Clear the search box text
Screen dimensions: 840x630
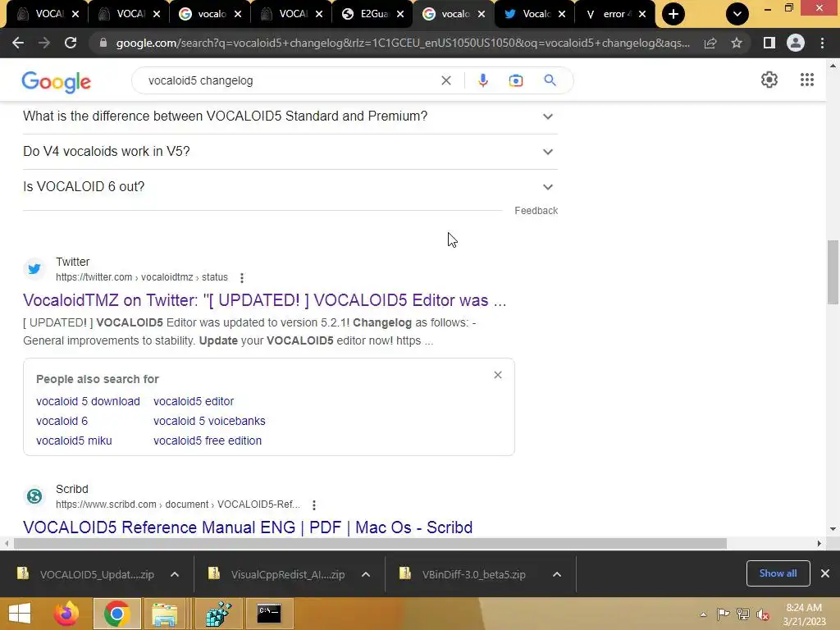(445, 80)
